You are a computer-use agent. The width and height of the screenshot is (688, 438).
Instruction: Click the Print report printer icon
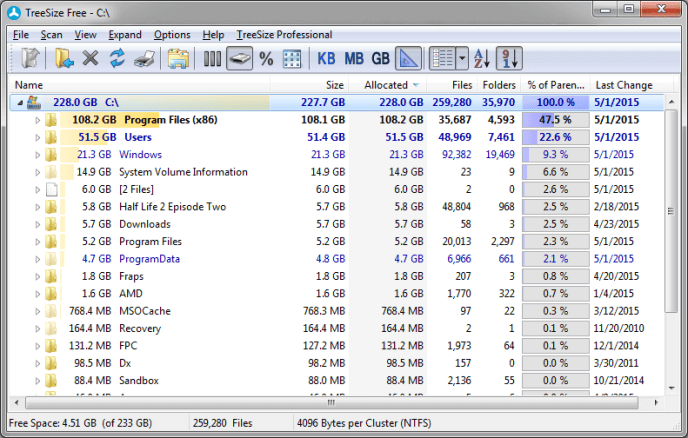pyautogui.click(x=144, y=59)
